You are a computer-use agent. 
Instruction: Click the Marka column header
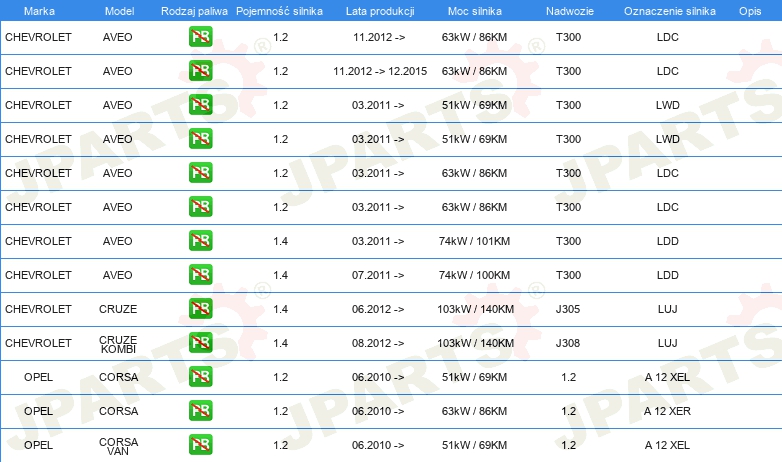[39, 11]
